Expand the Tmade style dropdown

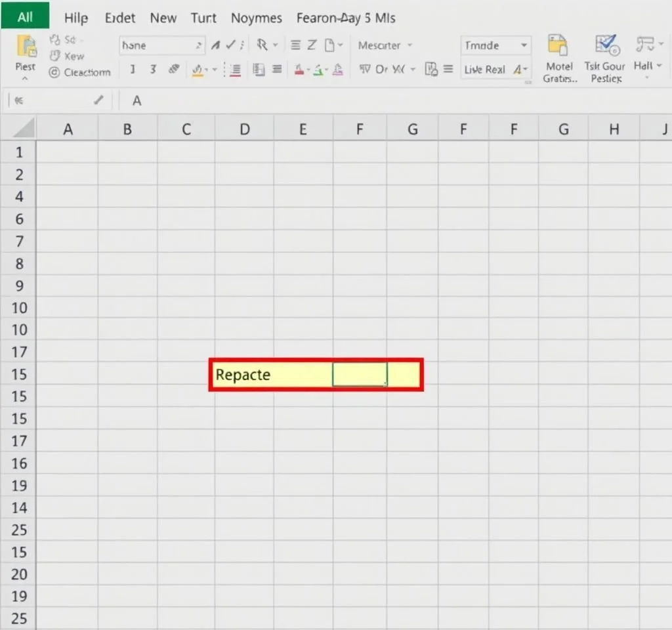click(524, 46)
